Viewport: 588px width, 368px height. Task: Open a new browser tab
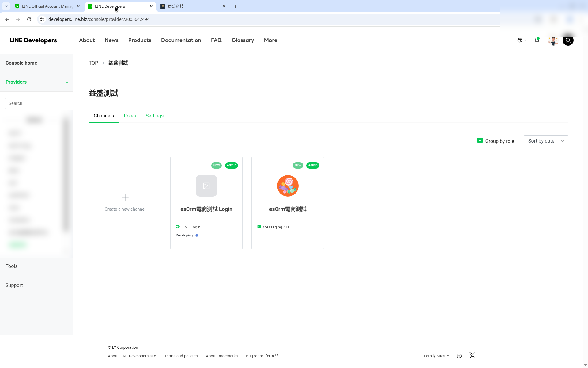coord(235,6)
